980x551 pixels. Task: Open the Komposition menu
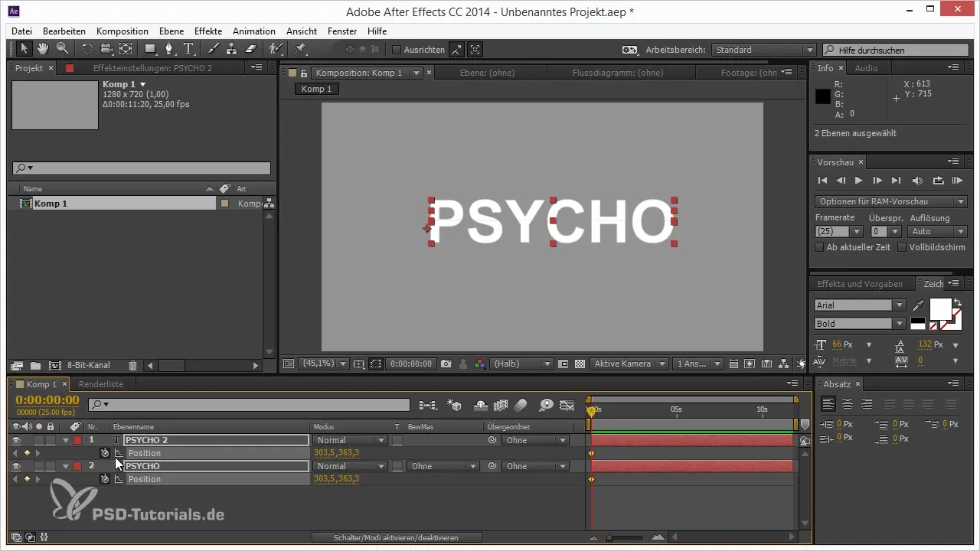(122, 31)
